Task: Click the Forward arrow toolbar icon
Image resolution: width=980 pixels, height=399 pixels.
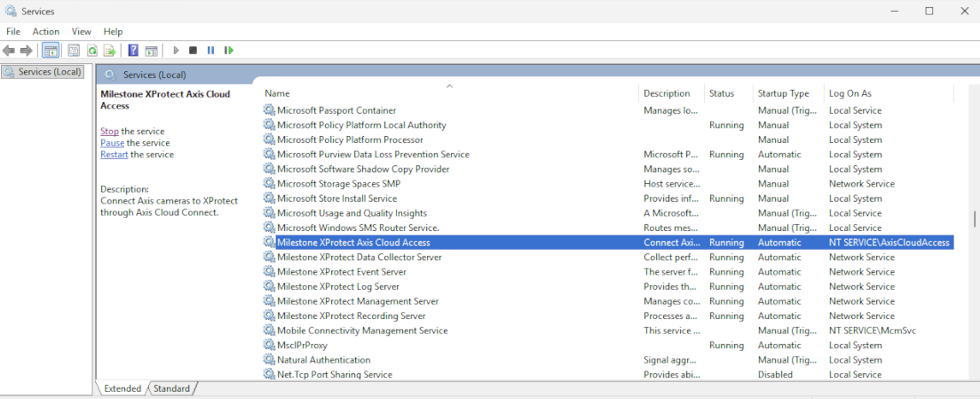Action: (x=27, y=51)
